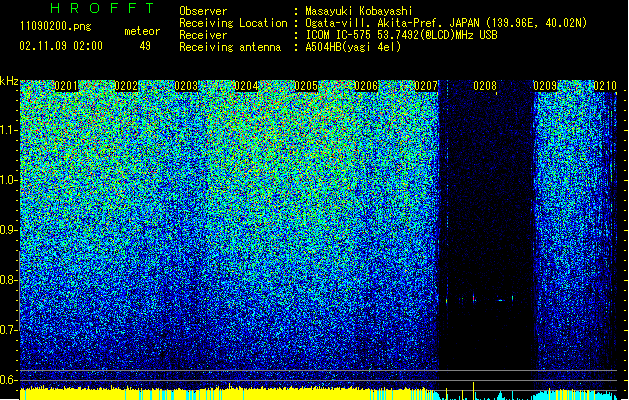Click time marker 0208
The height and width of the screenshot is (400, 629).
tap(485, 86)
